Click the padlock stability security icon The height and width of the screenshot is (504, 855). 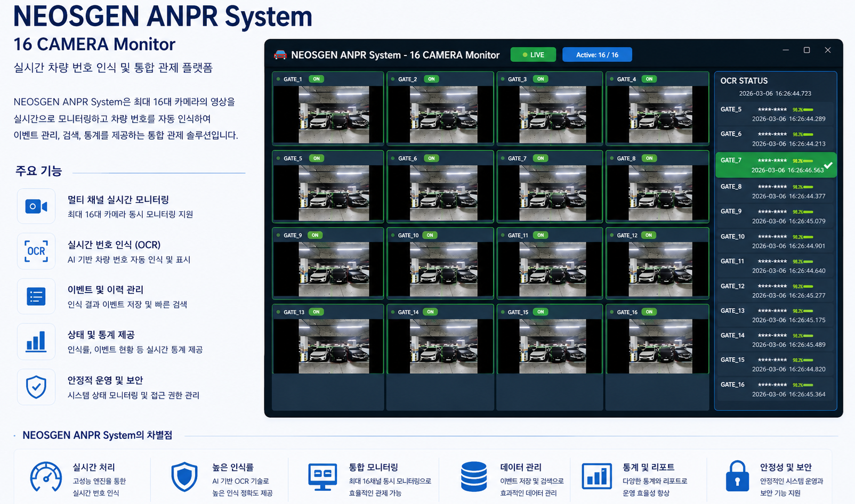tap(737, 476)
